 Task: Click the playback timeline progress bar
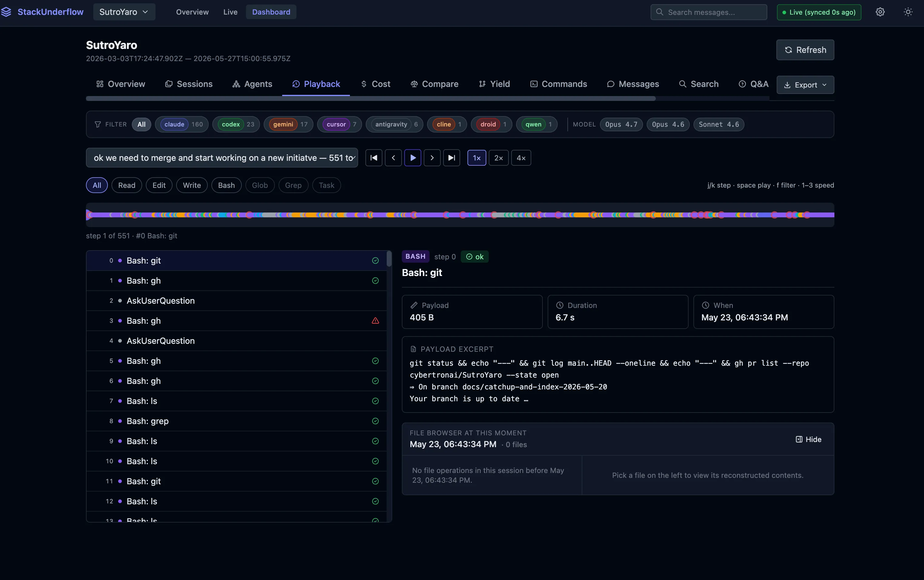point(460,215)
